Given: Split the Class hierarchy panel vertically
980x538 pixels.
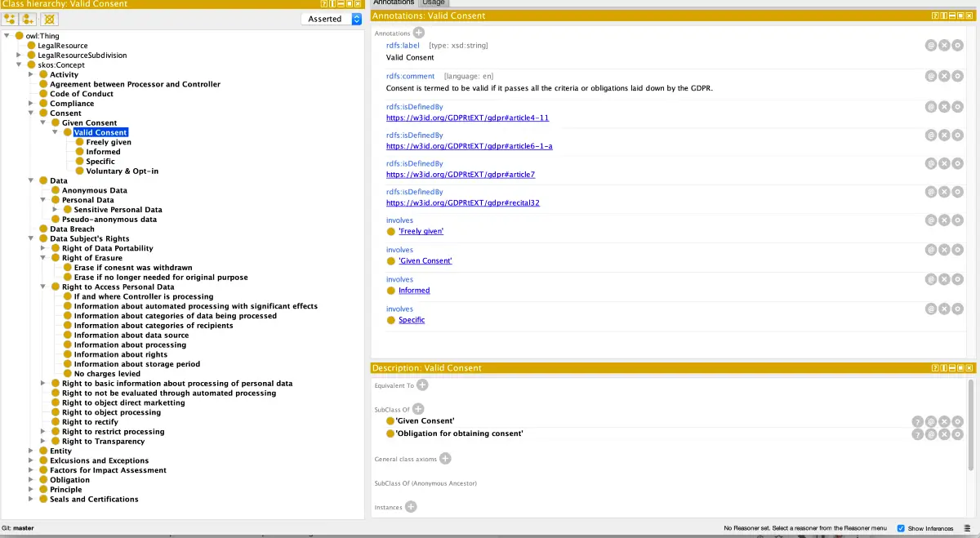Looking at the screenshot, I should [333, 4].
